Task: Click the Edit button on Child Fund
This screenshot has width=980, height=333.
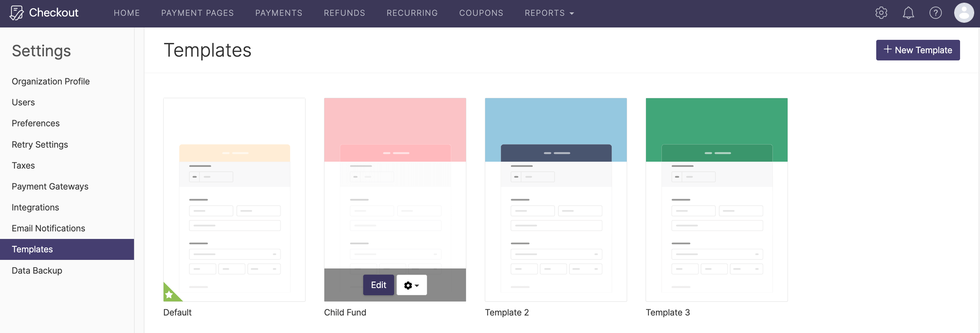Action: point(378,285)
